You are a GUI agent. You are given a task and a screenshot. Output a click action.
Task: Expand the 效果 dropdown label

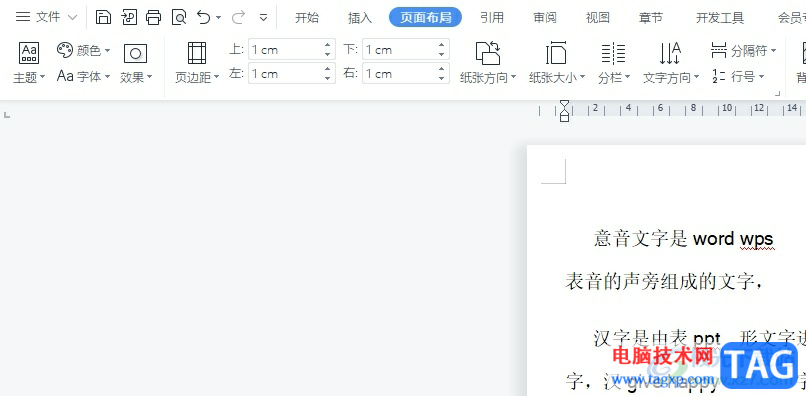[x=136, y=78]
